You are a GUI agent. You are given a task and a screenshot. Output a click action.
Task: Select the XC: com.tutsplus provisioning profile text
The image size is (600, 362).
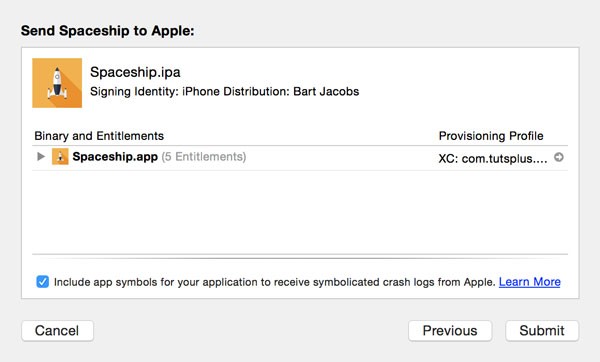pyautogui.click(x=493, y=158)
